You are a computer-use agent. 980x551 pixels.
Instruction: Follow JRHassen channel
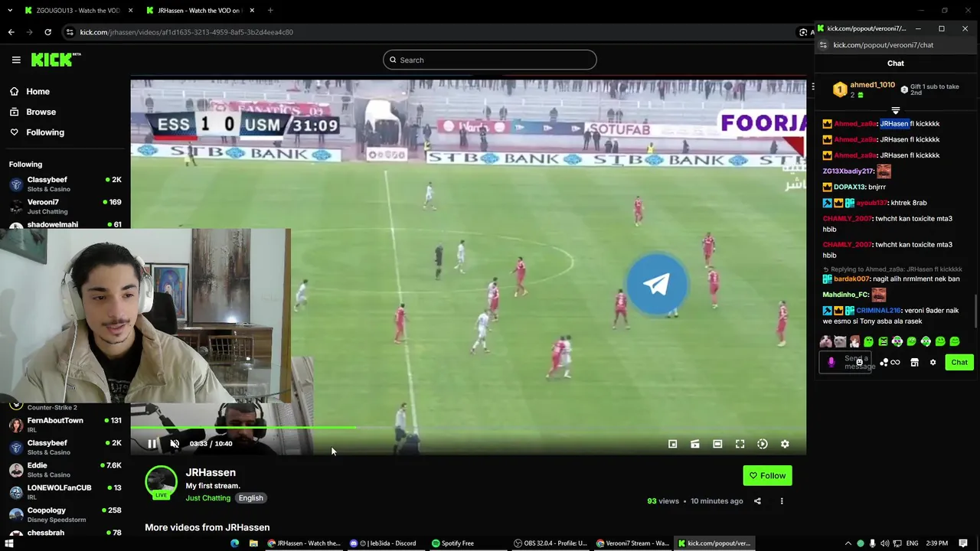(x=767, y=475)
